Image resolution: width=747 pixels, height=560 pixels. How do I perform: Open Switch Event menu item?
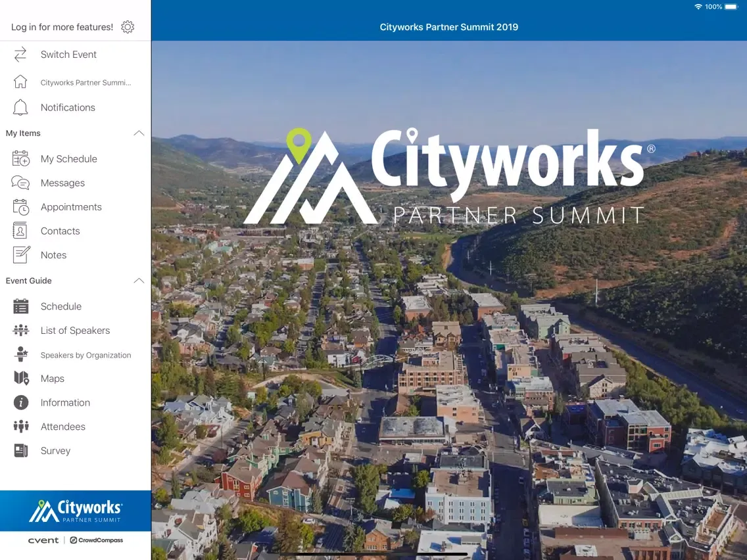point(76,55)
